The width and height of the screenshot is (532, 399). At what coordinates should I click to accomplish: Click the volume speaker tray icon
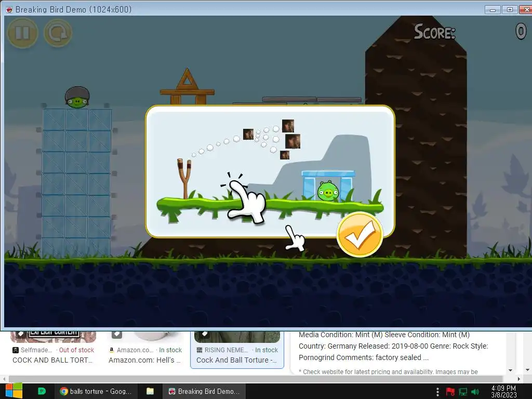tap(475, 392)
